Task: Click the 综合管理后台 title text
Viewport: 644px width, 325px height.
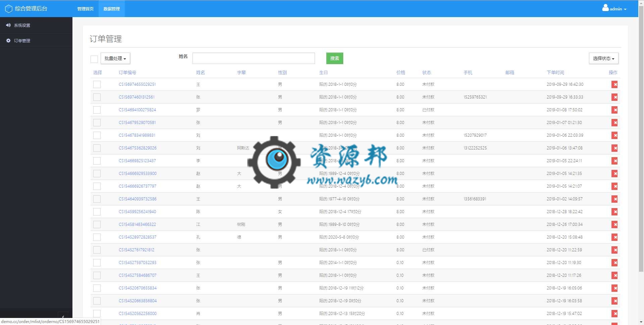Action: point(31,9)
